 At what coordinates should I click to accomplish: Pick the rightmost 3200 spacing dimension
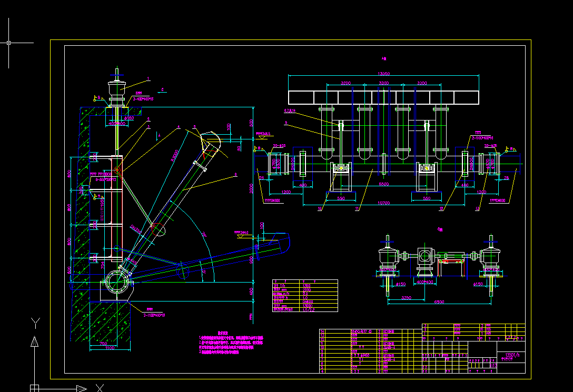tap(422, 83)
